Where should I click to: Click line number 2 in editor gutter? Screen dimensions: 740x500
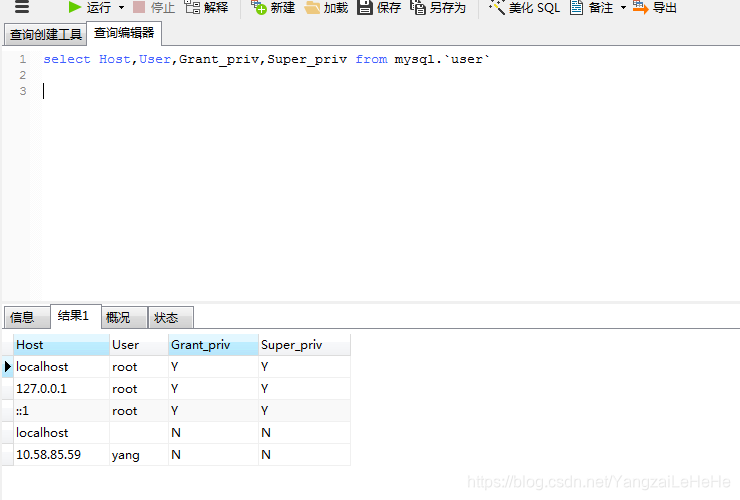point(23,75)
